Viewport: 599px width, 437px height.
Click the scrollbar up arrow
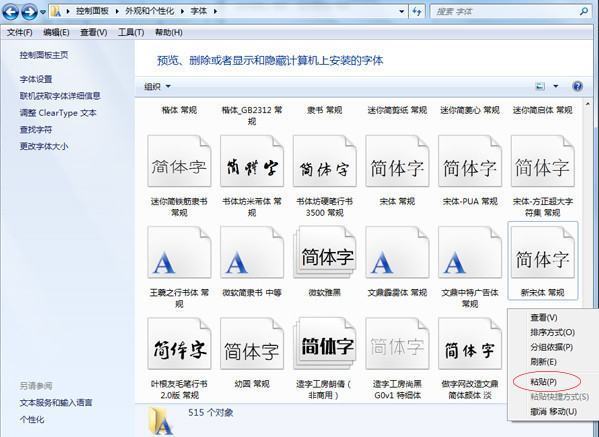coord(588,104)
